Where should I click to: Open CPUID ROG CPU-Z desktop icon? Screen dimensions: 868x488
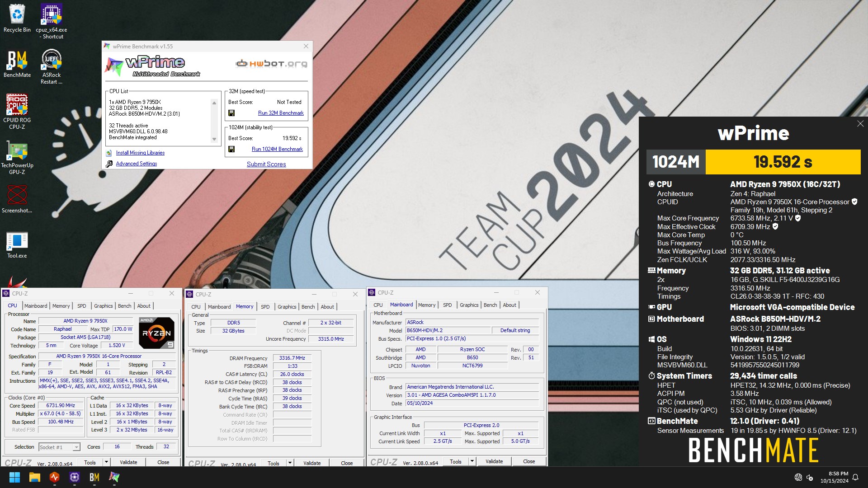[17, 112]
